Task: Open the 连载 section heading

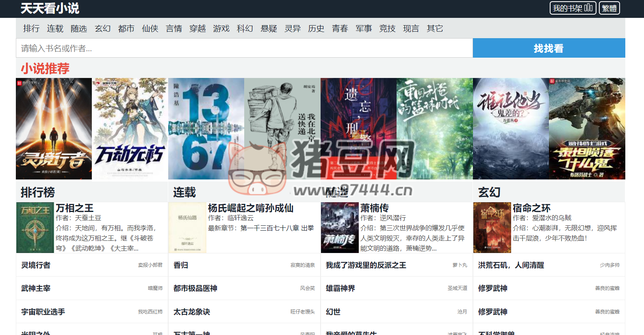Action: [x=184, y=192]
